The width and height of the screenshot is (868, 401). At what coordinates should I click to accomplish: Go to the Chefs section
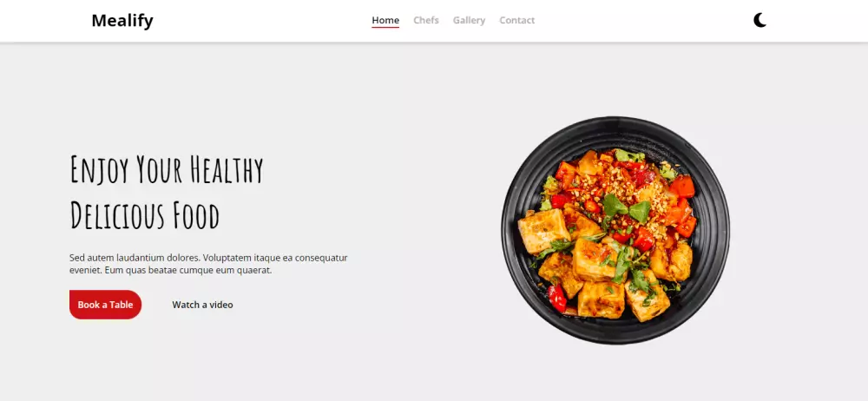point(425,21)
